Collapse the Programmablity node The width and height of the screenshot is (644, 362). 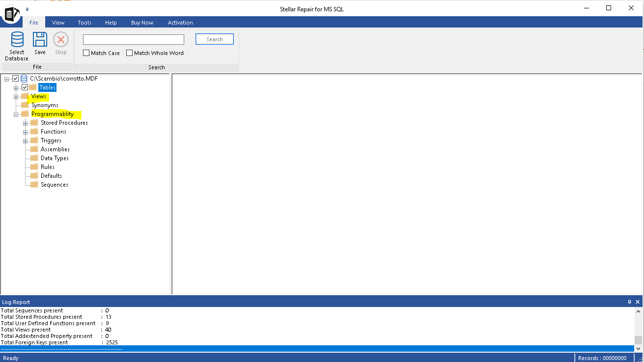tap(16, 114)
